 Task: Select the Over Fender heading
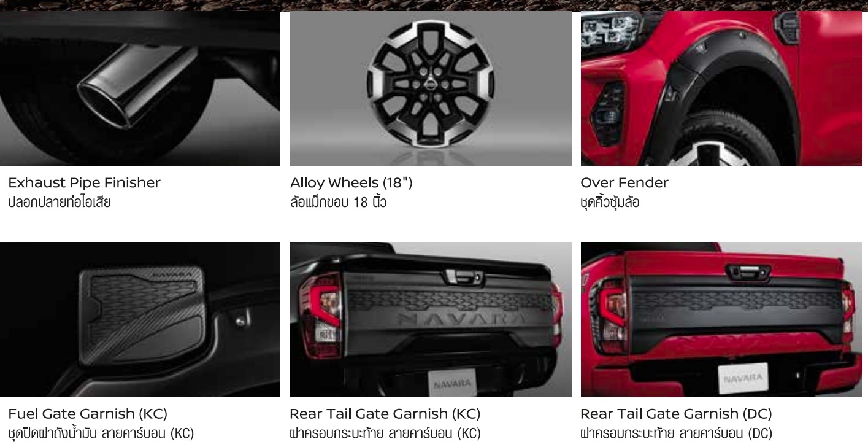point(624,183)
